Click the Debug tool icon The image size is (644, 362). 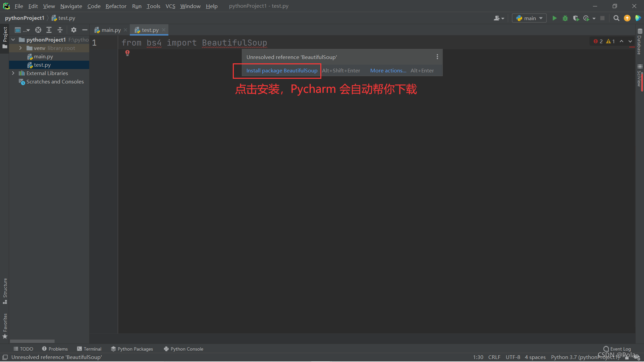565,18
